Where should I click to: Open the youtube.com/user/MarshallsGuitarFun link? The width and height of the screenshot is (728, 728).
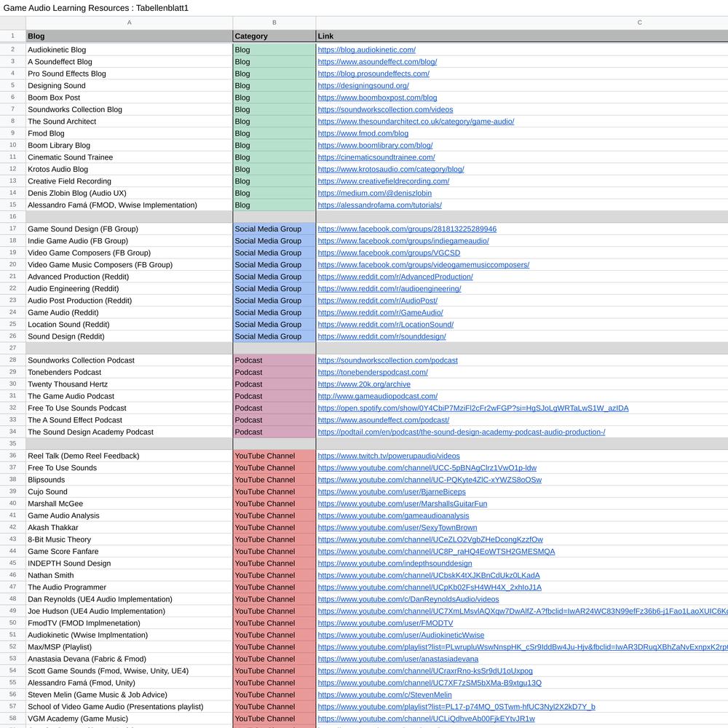403,504
